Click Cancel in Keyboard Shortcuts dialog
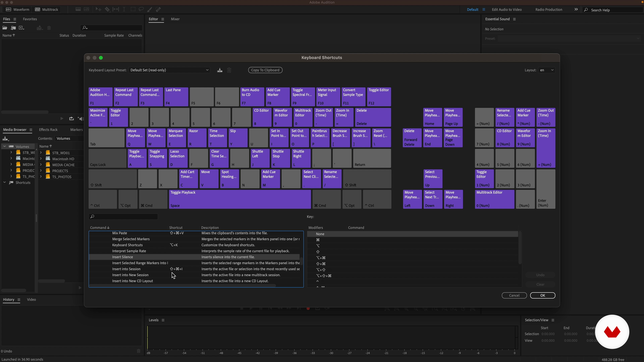 514,295
